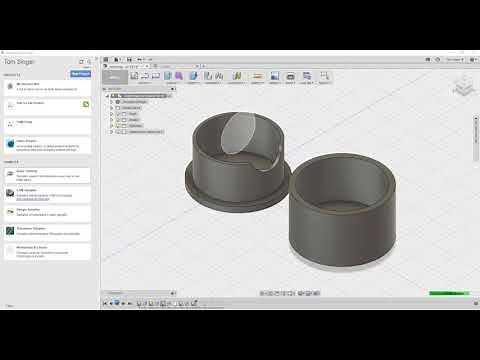This screenshot has width=480, height=360.
Task: Open the help dropdown in the top bar
Action: (473, 60)
